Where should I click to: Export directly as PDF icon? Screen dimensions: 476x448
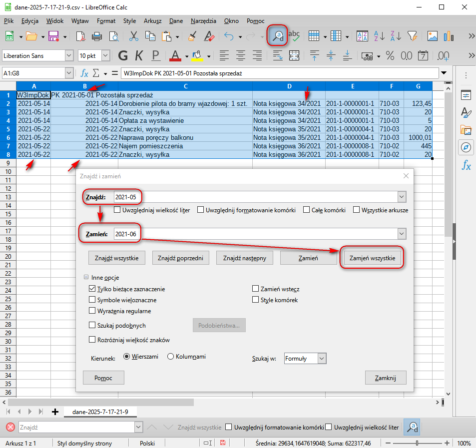click(80, 36)
